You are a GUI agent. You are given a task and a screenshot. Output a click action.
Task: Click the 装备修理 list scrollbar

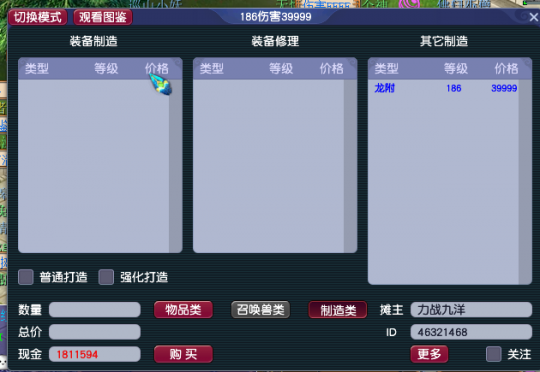pyautogui.click(x=350, y=166)
